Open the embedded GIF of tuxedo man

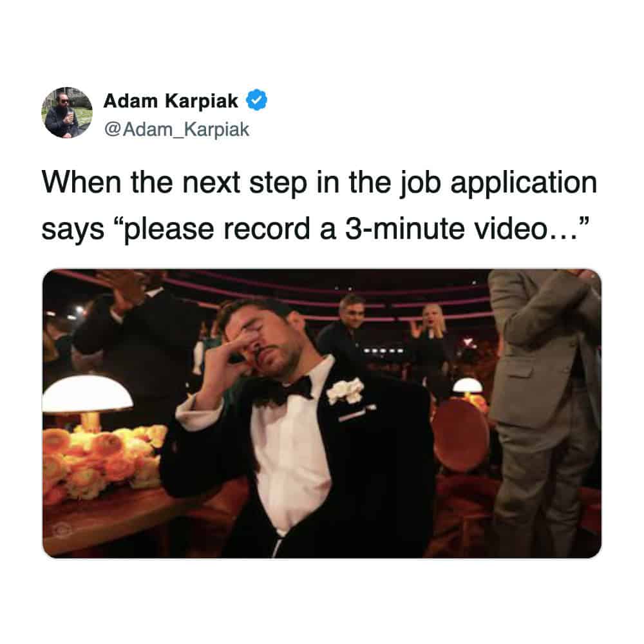322,413
